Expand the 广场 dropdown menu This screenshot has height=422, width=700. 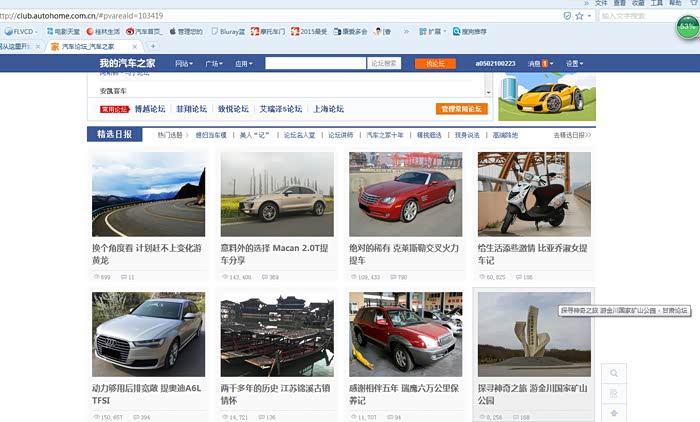[x=214, y=64]
